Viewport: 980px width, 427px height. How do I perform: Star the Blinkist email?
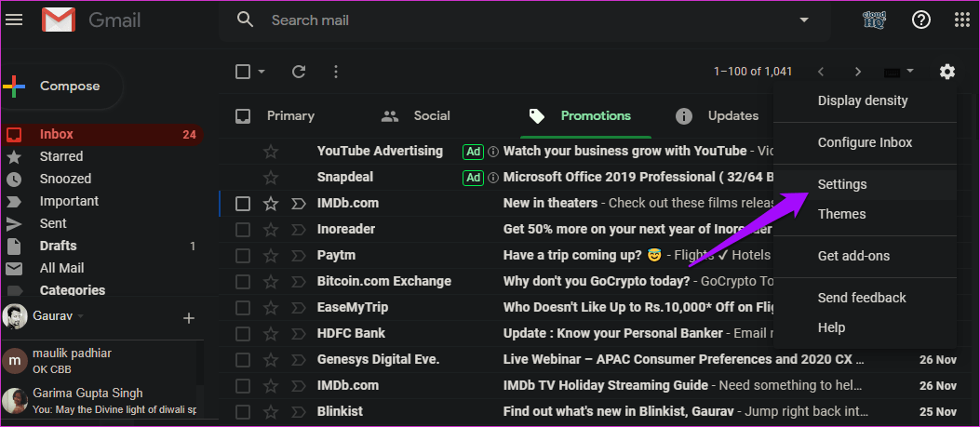(270, 411)
